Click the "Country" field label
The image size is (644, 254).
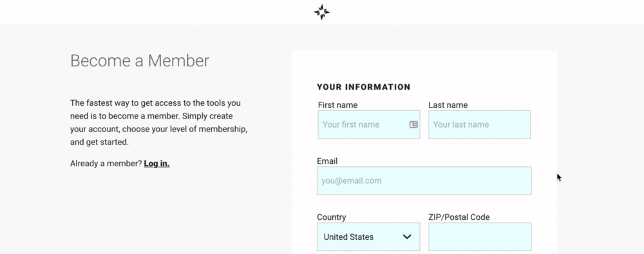tap(332, 217)
